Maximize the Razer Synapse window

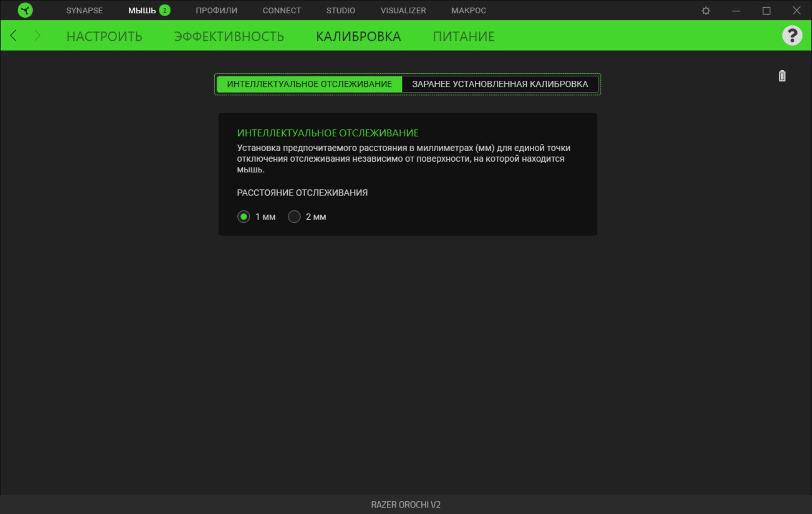coord(767,11)
